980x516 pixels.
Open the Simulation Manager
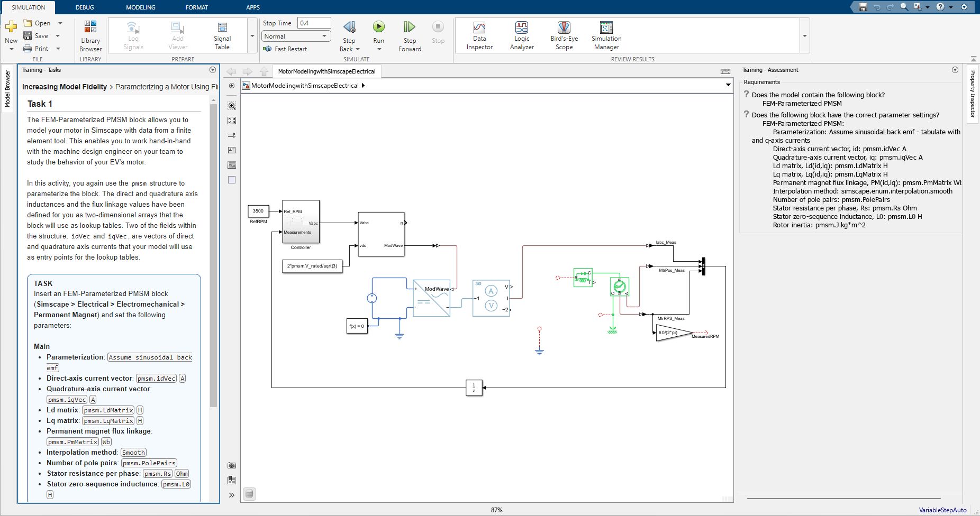click(606, 35)
